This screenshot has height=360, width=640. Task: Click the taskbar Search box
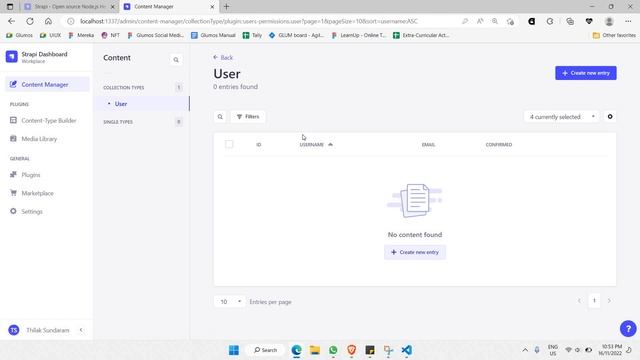[265, 350]
